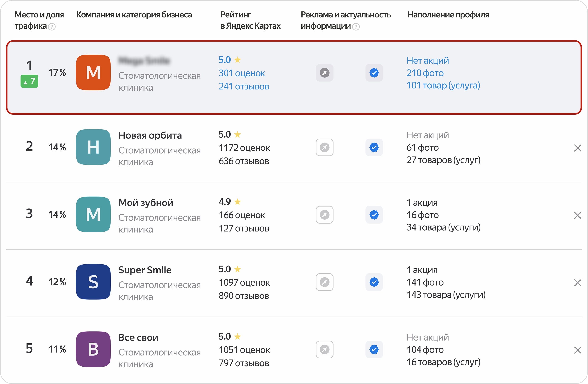Open the 210 фото link

pos(425,73)
